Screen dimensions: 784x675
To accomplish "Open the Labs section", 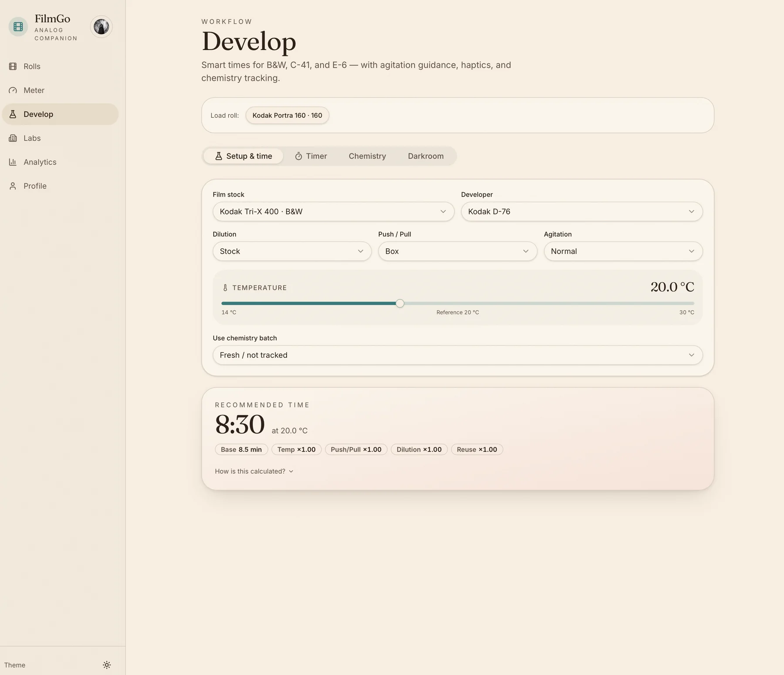I will point(60,138).
